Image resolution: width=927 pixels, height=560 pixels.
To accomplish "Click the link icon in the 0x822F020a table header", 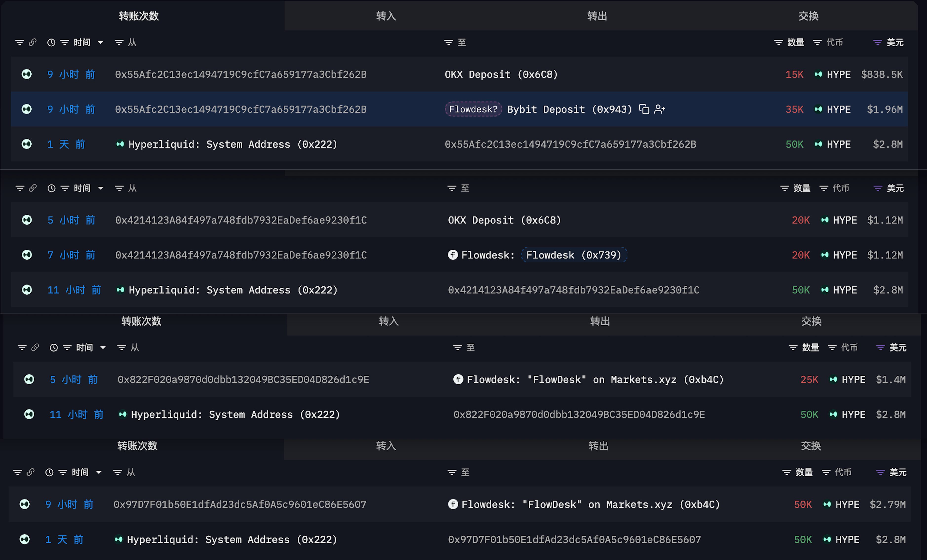I will pyautogui.click(x=35, y=347).
